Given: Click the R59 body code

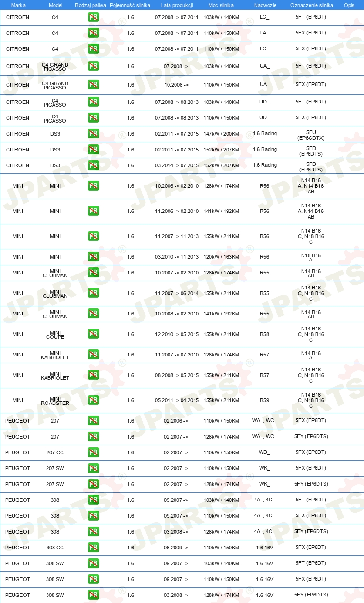Looking at the screenshot, I should click(264, 400).
